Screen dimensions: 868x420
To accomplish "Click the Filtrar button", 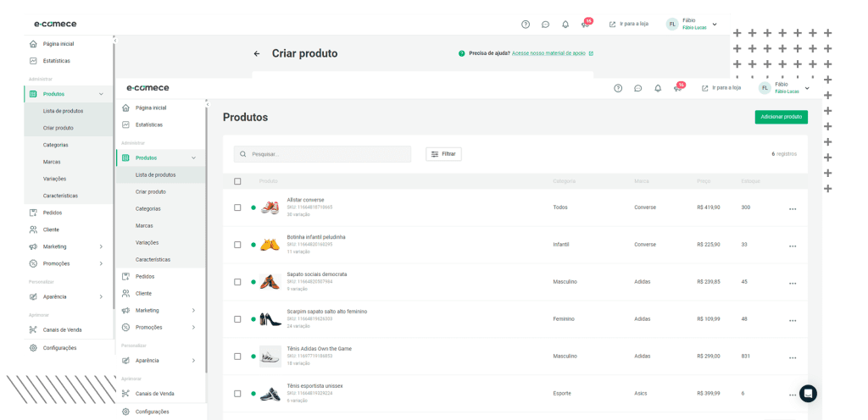I will pos(443,154).
